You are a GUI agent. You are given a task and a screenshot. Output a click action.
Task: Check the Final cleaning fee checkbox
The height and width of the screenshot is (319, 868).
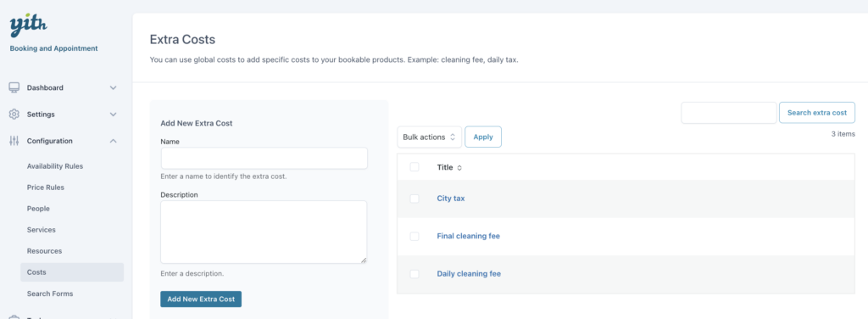(x=415, y=236)
